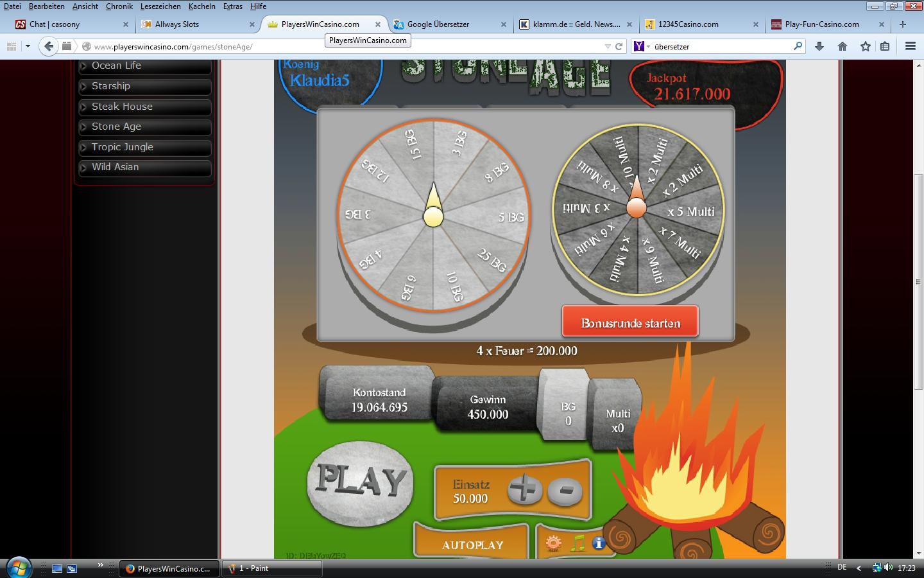Open the tab groups grid icon
924x578 pixels.
[11, 46]
